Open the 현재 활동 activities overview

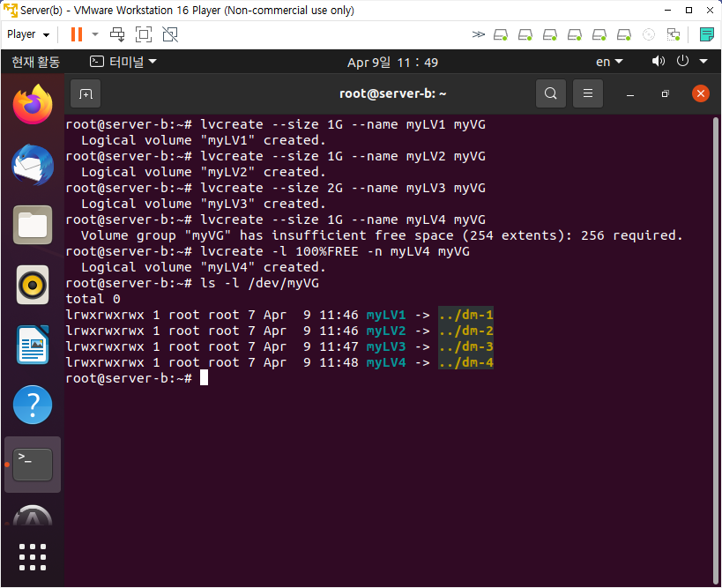pos(35,62)
